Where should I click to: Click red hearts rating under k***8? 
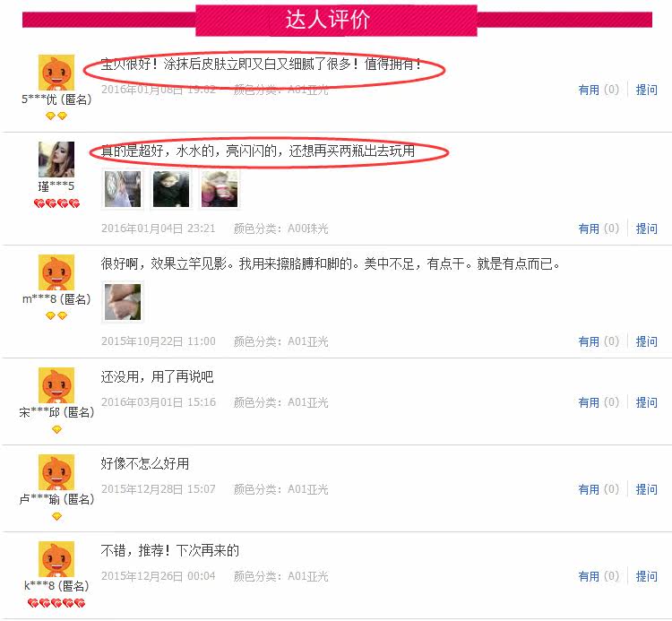pos(56,603)
